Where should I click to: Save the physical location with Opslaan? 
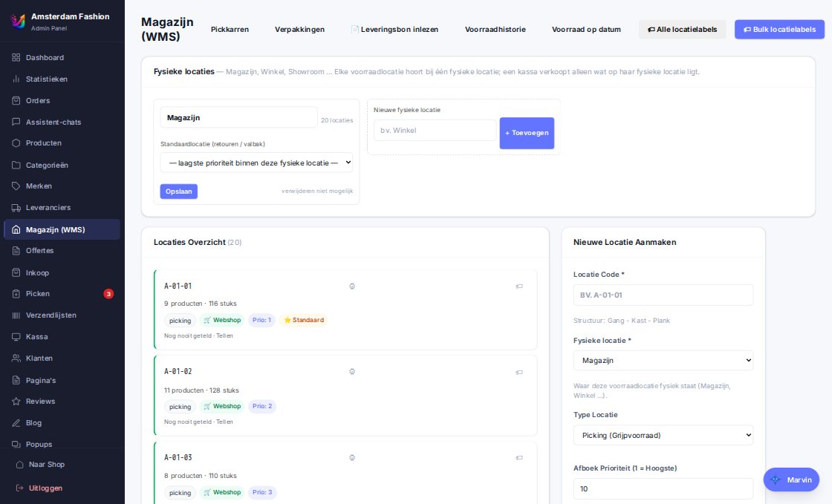pyautogui.click(x=179, y=192)
